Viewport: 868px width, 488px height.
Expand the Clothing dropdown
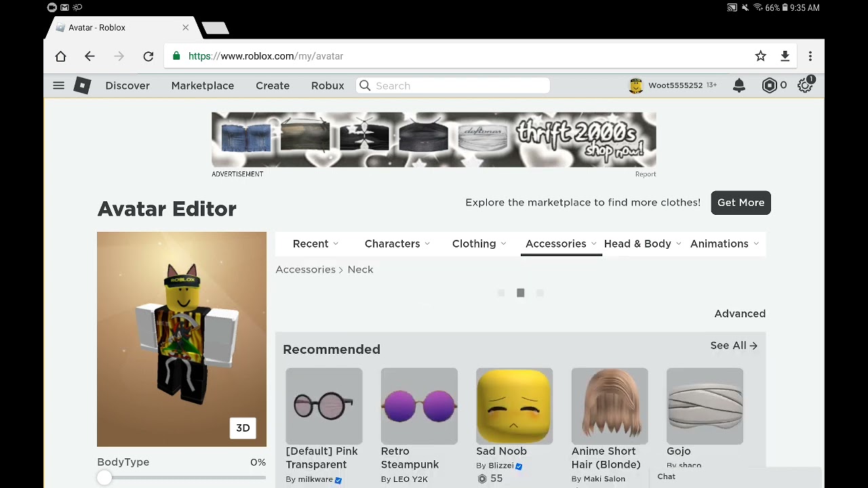[x=479, y=244]
